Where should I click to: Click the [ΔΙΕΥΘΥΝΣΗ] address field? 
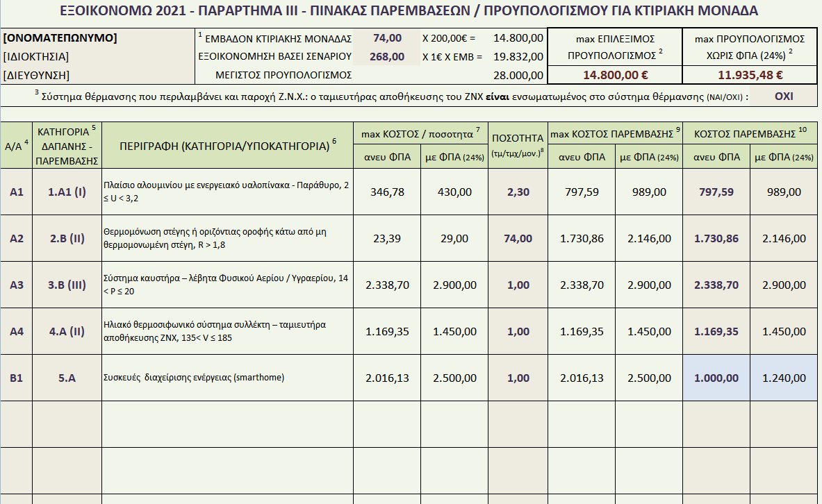point(98,75)
